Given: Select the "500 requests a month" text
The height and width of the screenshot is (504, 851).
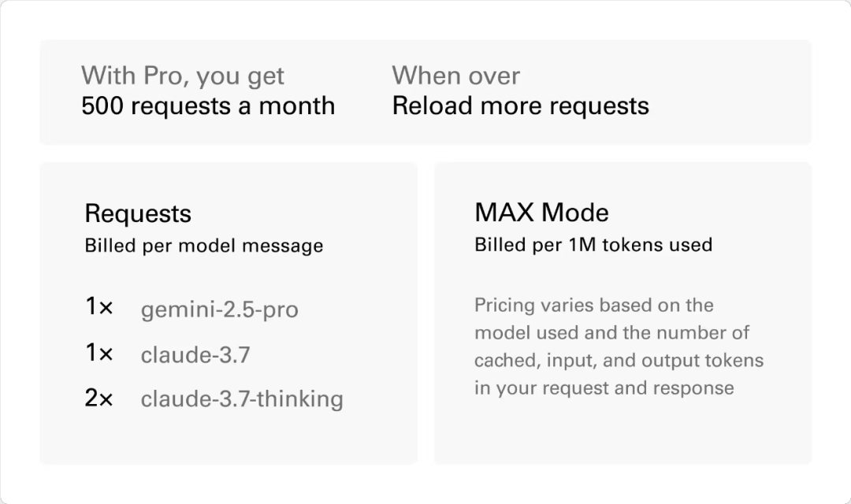Looking at the screenshot, I should click(208, 106).
